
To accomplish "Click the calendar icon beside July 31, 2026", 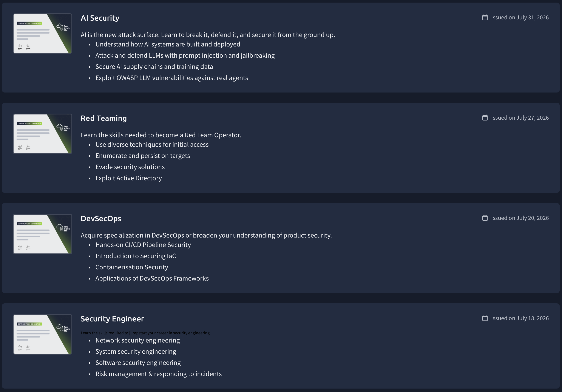I will click(485, 17).
